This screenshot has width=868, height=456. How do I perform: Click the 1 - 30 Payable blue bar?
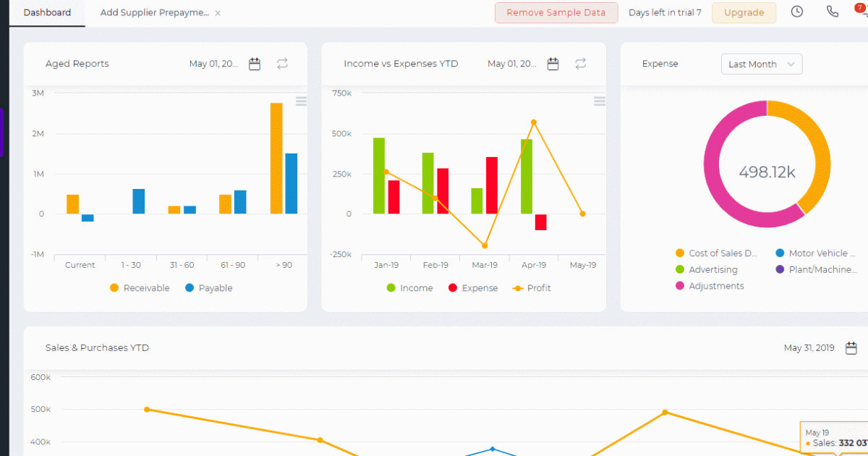[x=139, y=201]
